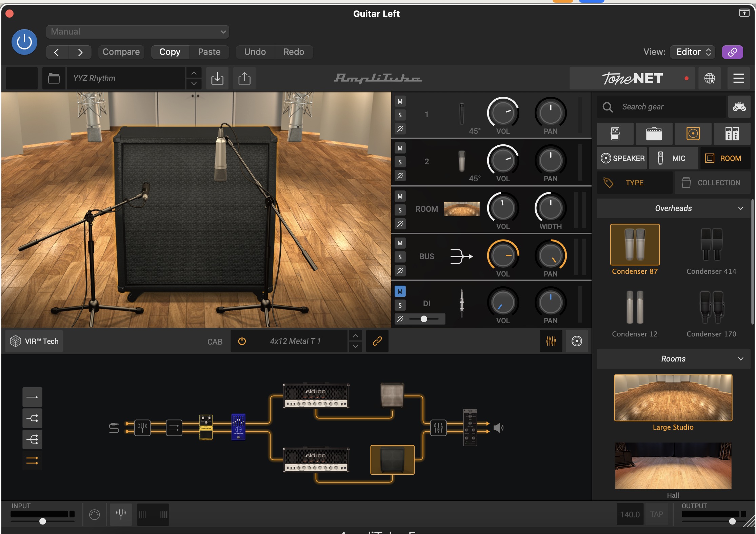The height and width of the screenshot is (534, 756).
Task: Choose the Hall room thumbnail
Action: click(673, 466)
